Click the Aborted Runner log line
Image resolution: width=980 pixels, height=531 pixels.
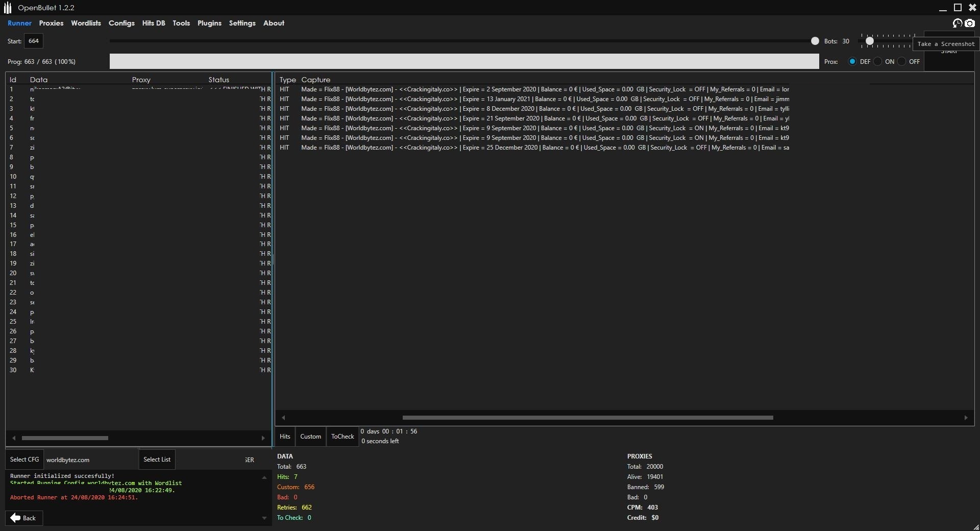click(x=74, y=497)
